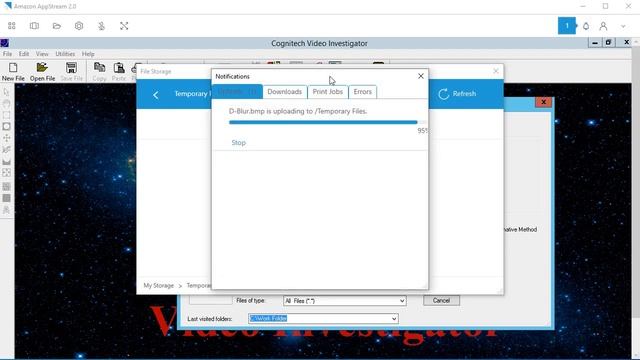Select the solid gray square tool in left toolbar
The image size is (640, 360).
click(x=7, y=198)
